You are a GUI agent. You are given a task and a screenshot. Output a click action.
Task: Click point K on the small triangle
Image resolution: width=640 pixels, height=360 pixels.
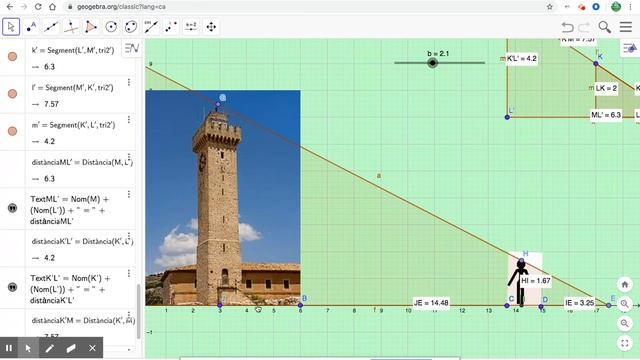pyautogui.click(x=596, y=63)
